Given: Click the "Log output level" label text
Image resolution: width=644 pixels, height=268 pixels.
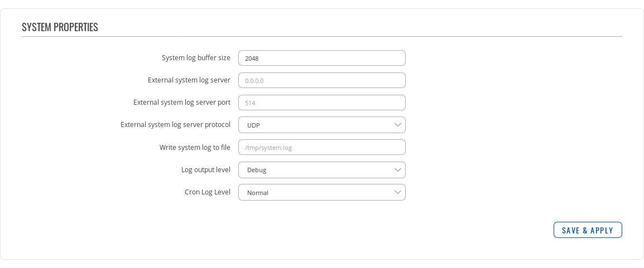Looking at the screenshot, I should 206,169.
